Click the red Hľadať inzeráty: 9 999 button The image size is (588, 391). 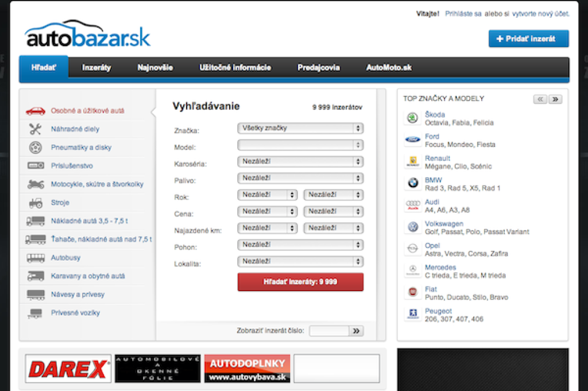[300, 282]
